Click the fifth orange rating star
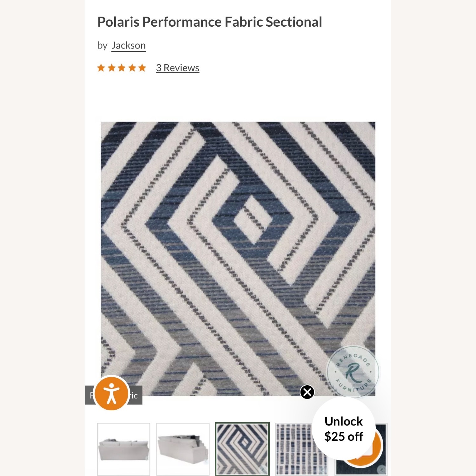Screen dimensions: 476x476 (142, 68)
